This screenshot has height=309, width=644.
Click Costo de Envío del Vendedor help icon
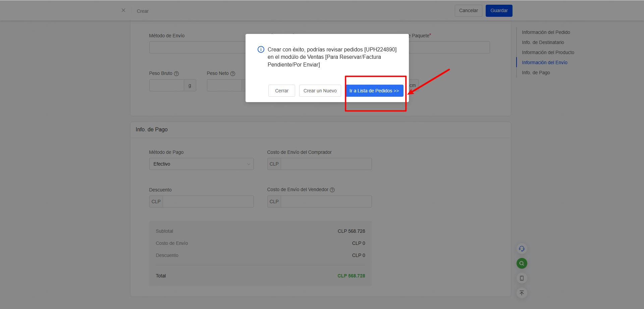[x=332, y=190]
